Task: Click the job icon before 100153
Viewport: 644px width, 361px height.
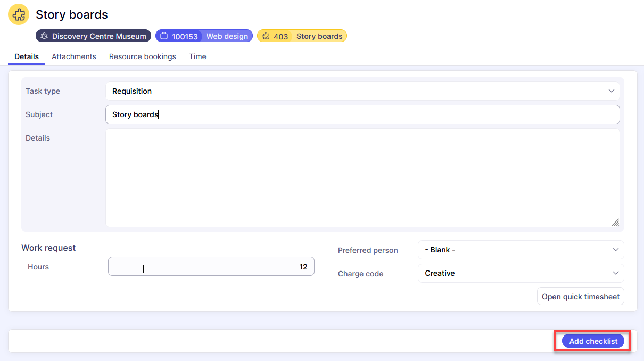Action: (x=164, y=36)
